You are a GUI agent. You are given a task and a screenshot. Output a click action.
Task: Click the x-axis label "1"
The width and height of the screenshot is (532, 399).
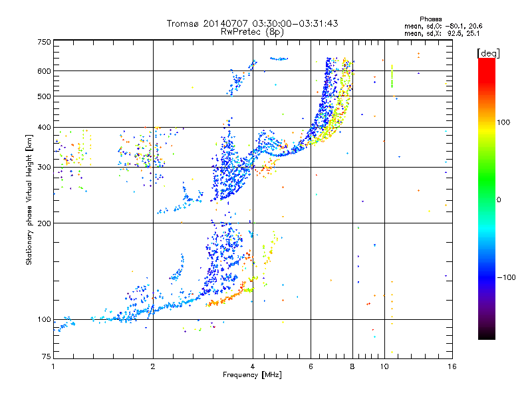coord(53,366)
